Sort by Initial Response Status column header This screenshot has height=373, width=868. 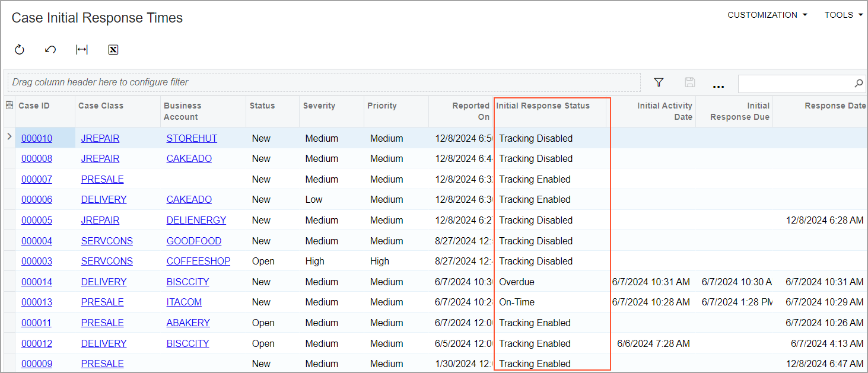(543, 106)
